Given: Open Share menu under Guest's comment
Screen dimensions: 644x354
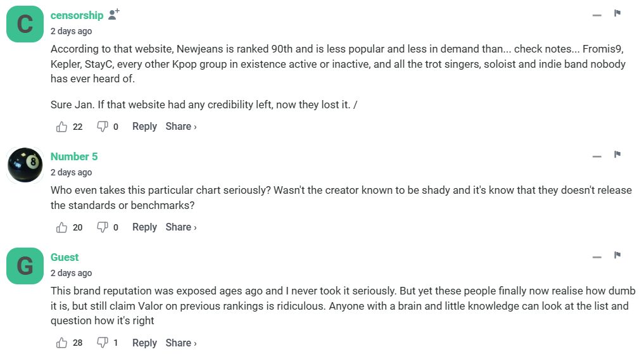Looking at the screenshot, I should pos(180,343).
